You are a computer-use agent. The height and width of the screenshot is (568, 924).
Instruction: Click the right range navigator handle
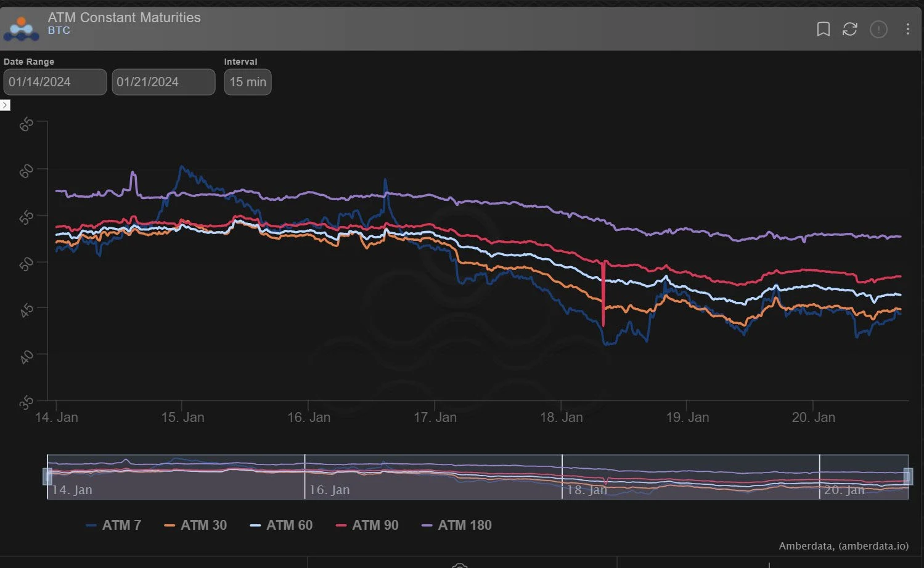pyautogui.click(x=908, y=476)
